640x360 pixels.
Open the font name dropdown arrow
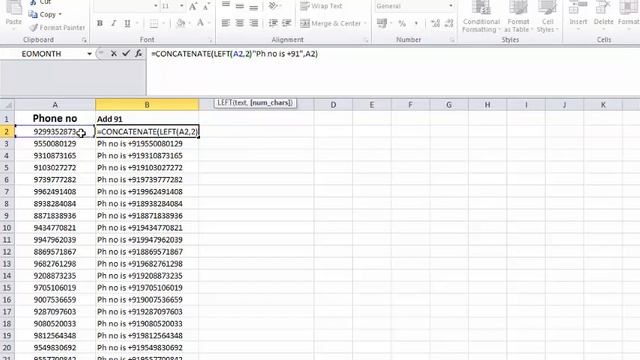pyautogui.click(x=156, y=6)
